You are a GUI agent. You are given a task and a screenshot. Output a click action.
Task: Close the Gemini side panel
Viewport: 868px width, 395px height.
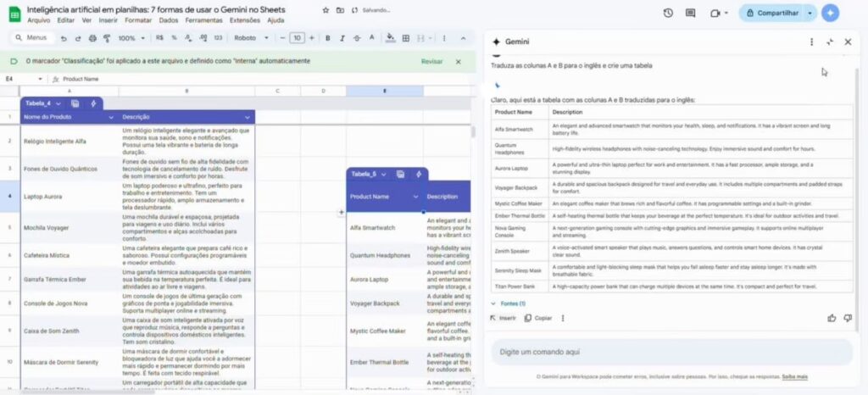pyautogui.click(x=848, y=42)
